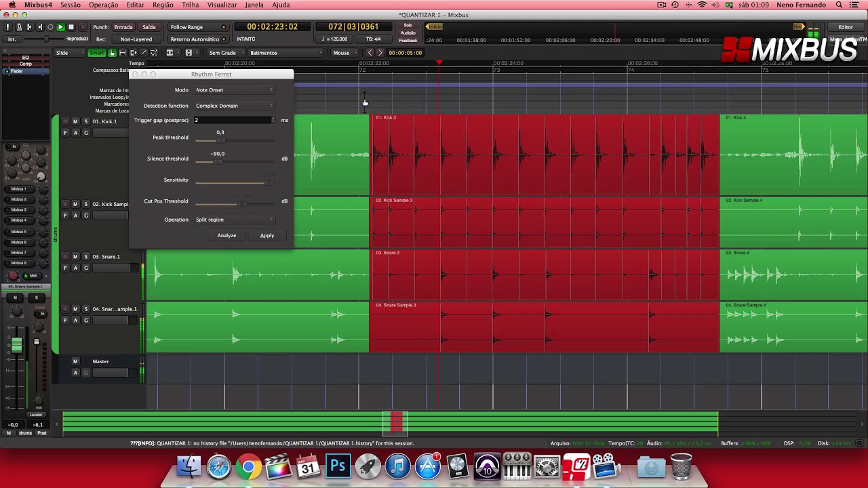Image resolution: width=868 pixels, height=488 pixels.
Task: Click the TS: 4/4 time signature display
Action: pyautogui.click(x=374, y=39)
